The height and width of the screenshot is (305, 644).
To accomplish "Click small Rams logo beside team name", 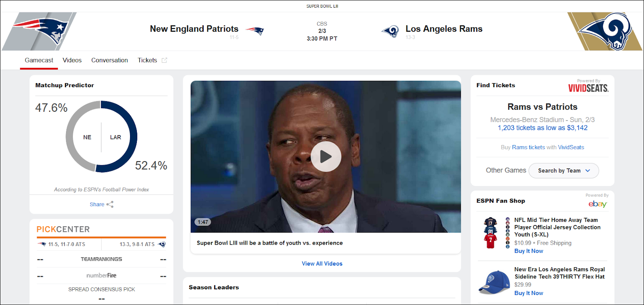I will (x=390, y=31).
